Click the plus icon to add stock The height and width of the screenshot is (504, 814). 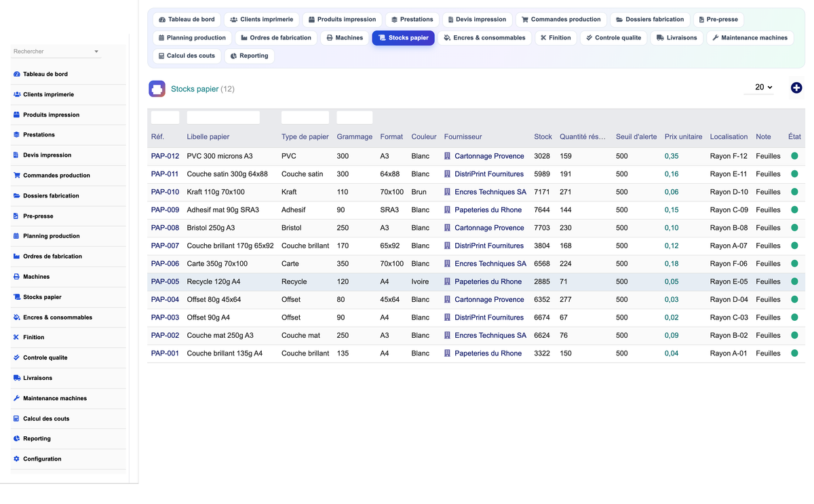pyautogui.click(x=796, y=88)
